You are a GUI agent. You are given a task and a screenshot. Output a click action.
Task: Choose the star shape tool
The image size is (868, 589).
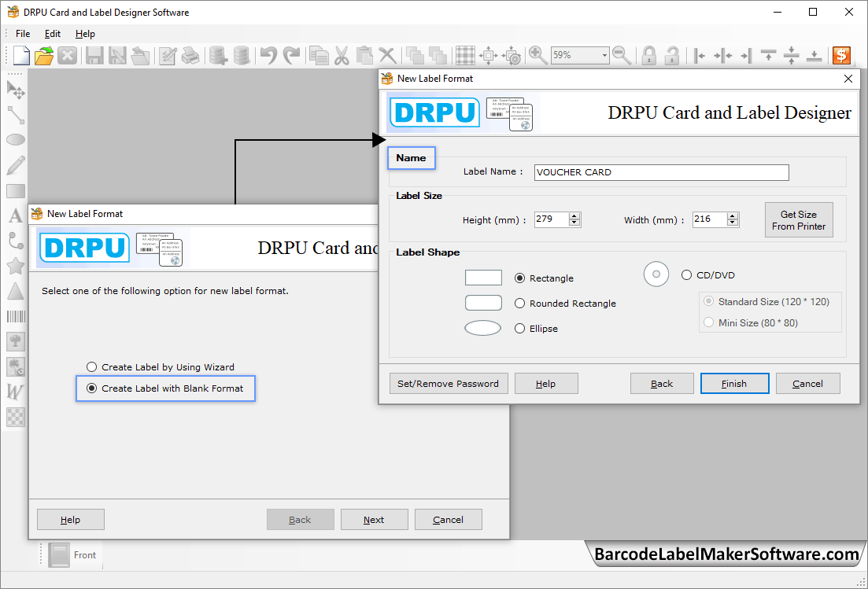coord(16,266)
